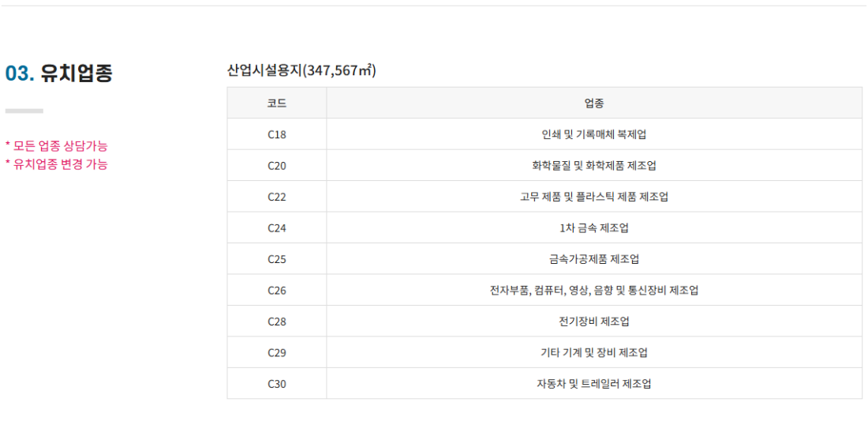Select the C22 code cell
This screenshot has width=868, height=425.
point(277,196)
